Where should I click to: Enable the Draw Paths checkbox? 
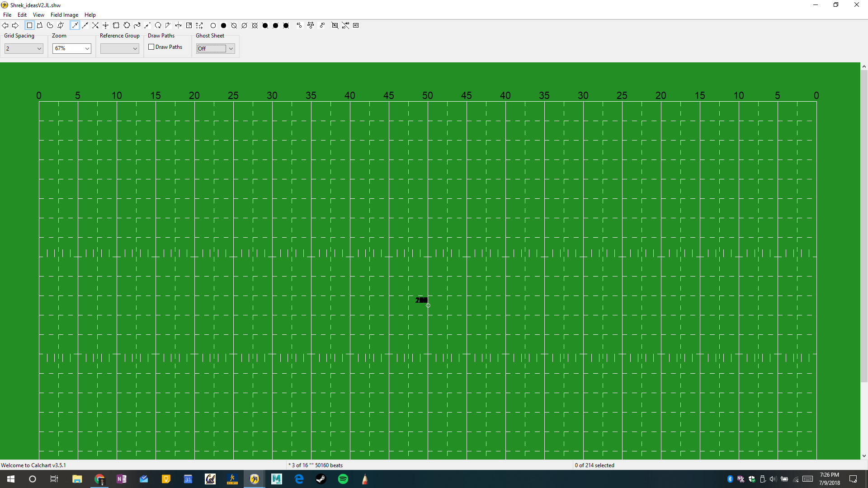pyautogui.click(x=151, y=47)
